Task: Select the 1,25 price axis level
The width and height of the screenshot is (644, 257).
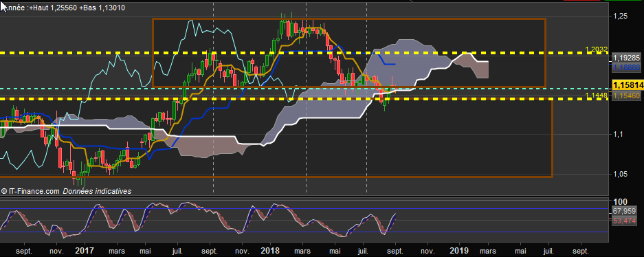Action: 620,16
